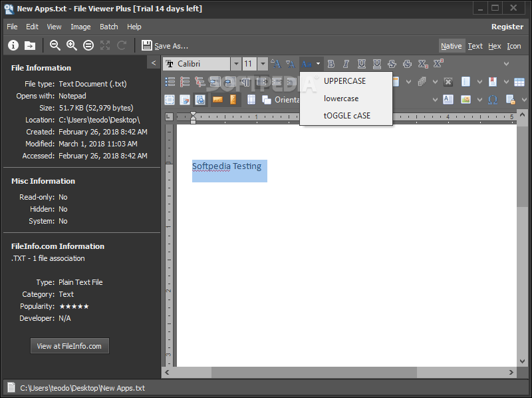Viewport: 532px width, 398px height.
Task: Expand the formatting toolbar overflow chevron
Action: coord(506,63)
